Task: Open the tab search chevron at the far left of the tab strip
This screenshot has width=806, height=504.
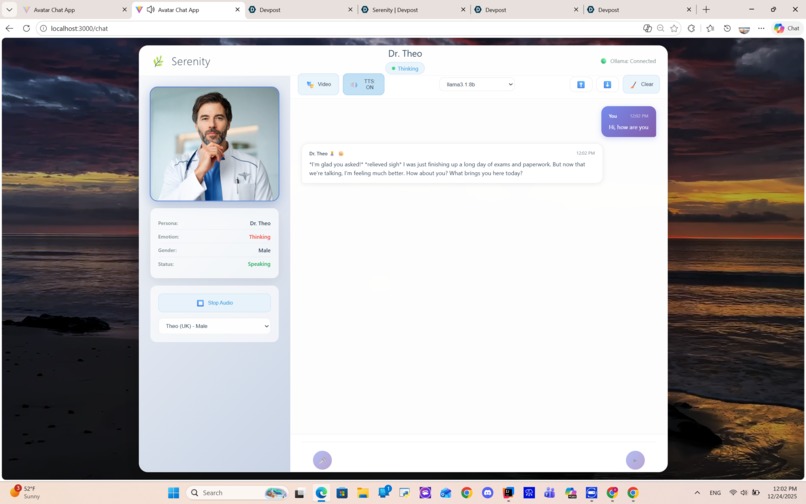Action: pyautogui.click(x=9, y=9)
